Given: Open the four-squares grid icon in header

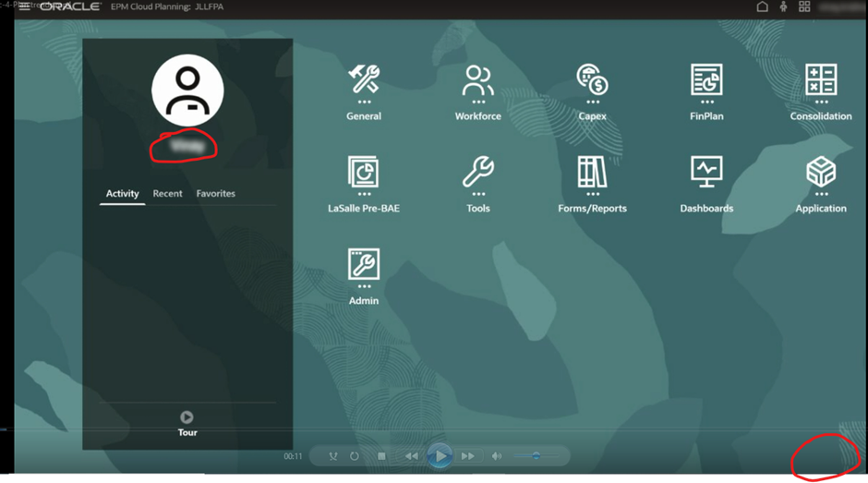Looking at the screenshot, I should click(x=804, y=6).
